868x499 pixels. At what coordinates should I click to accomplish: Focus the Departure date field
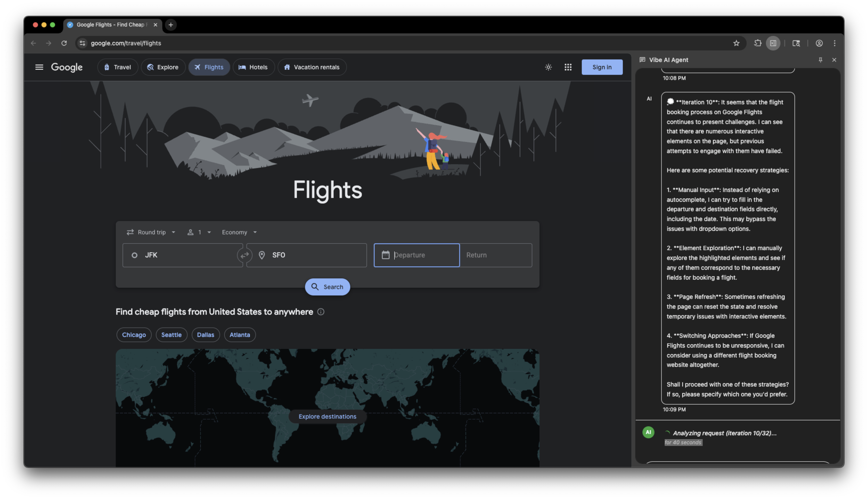pos(416,255)
